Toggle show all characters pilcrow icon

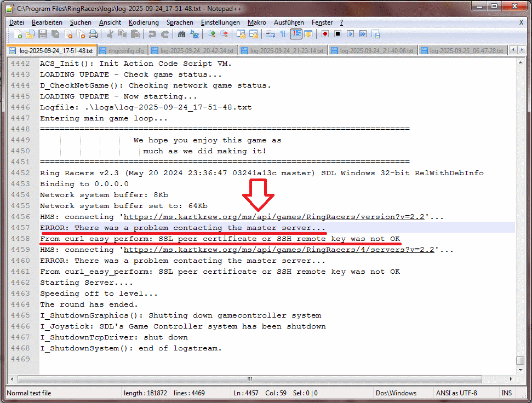pyautogui.click(x=283, y=34)
